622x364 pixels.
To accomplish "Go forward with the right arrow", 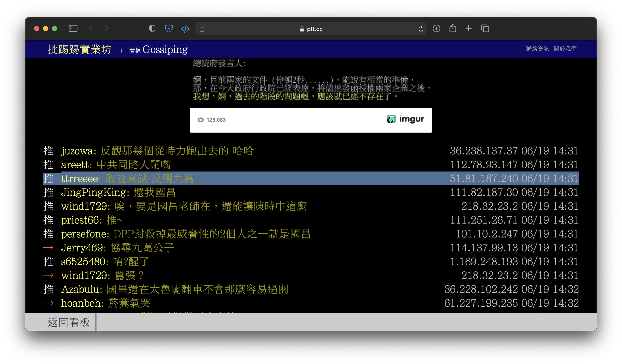I will 106,29.
